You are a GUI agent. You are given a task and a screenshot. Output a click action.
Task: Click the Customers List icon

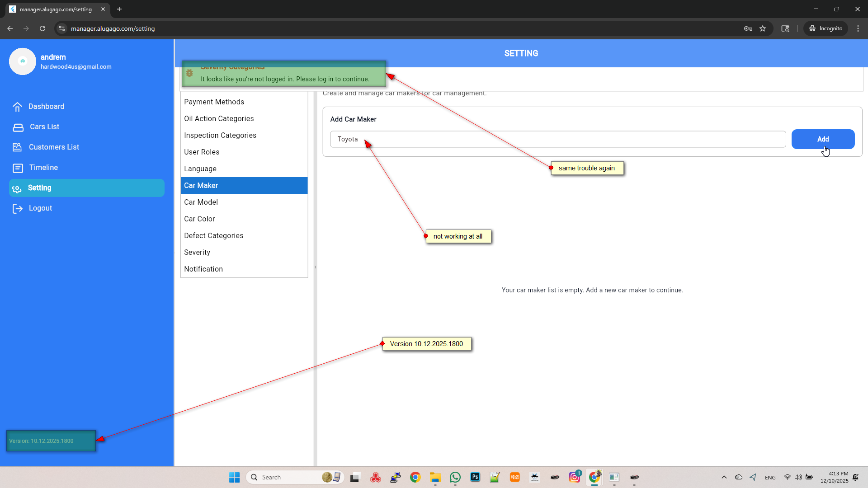(17, 147)
